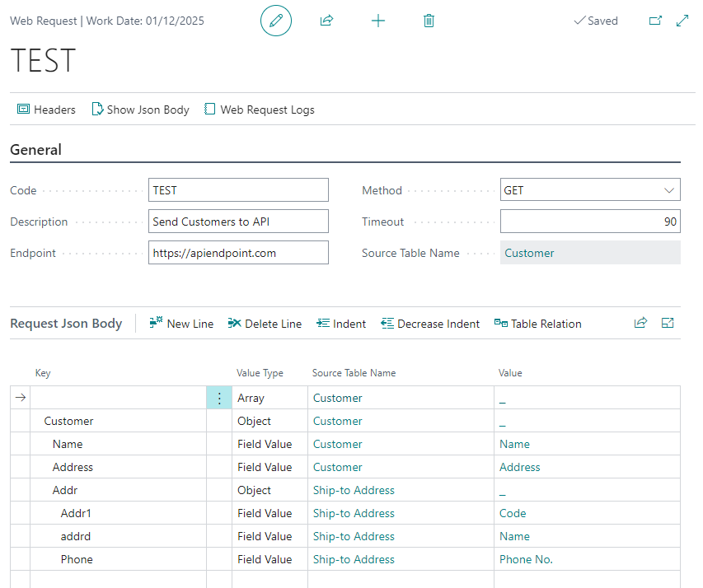Maximize the Request Json Body part
Viewport: 703px width, 588px height.
668,324
